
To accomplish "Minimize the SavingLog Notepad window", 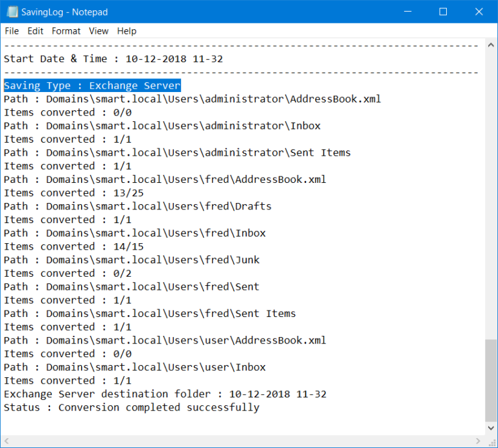I will (x=408, y=12).
